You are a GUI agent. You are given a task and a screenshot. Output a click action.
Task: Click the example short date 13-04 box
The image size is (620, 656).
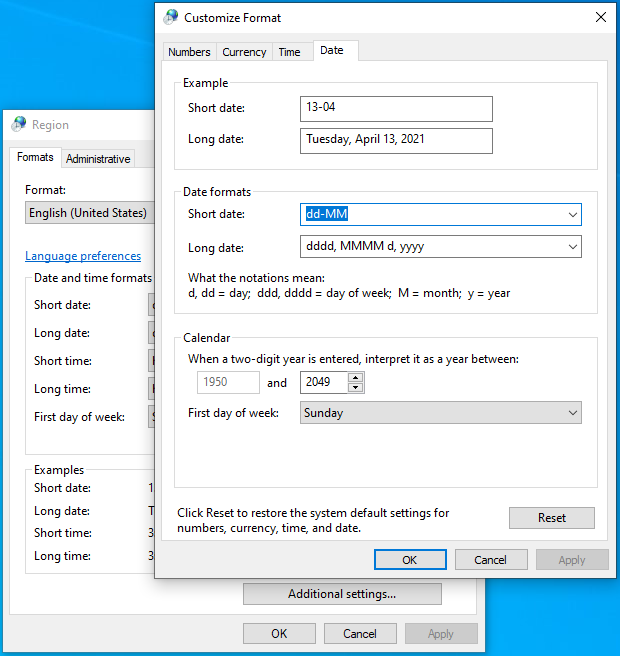click(396, 109)
